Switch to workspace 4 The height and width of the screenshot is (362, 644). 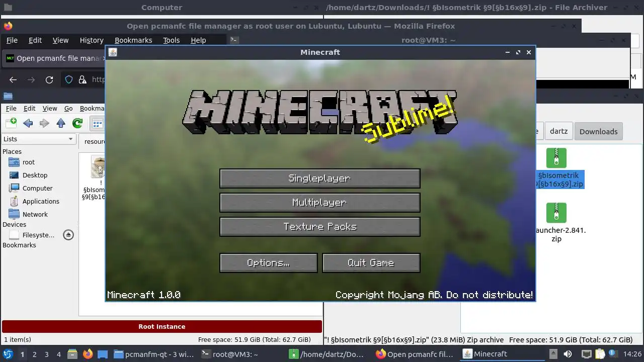coord(58,354)
